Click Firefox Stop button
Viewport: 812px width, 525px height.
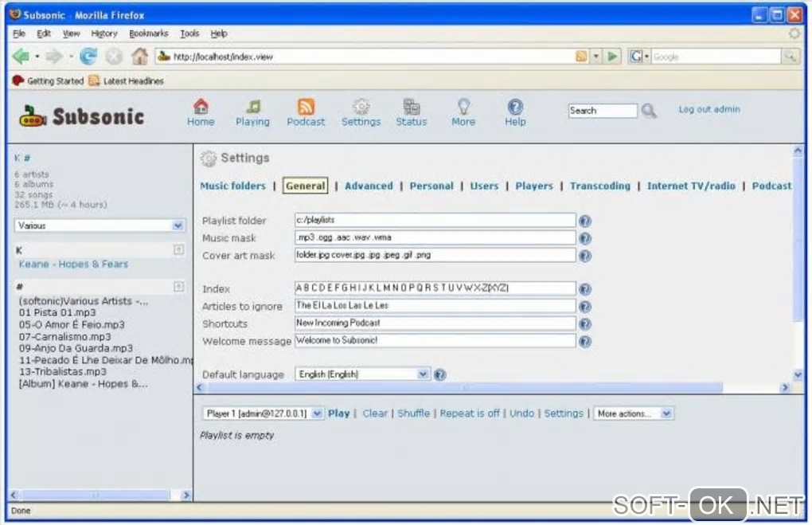[x=114, y=56]
